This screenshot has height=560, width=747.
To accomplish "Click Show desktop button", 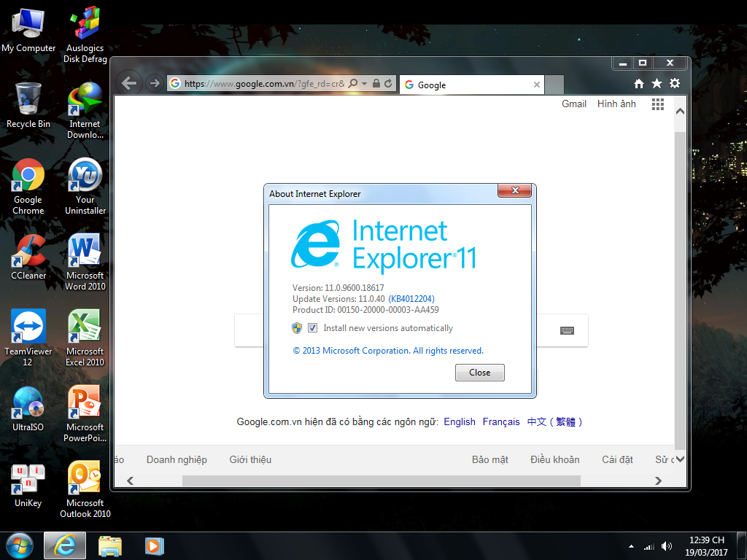I will click(x=743, y=546).
